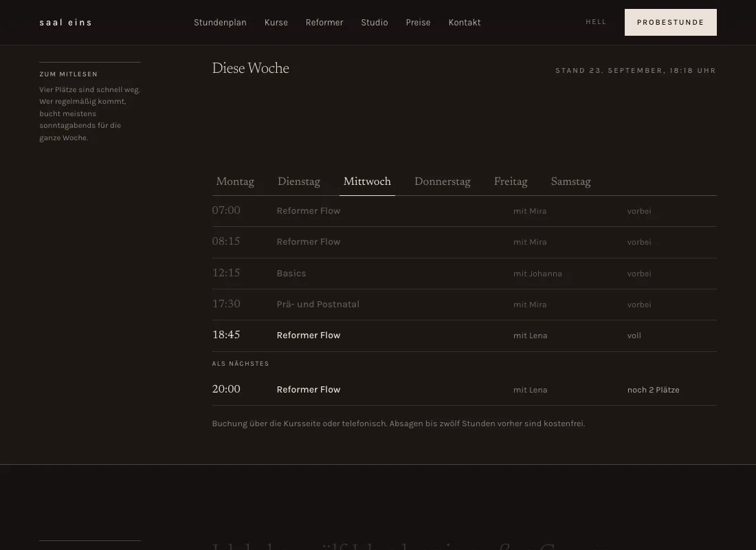This screenshot has width=756, height=550.
Task: Click the 'STAND 23. SEPTEMBER, 18:18 UHR' timestamp
Action: pyautogui.click(x=636, y=70)
